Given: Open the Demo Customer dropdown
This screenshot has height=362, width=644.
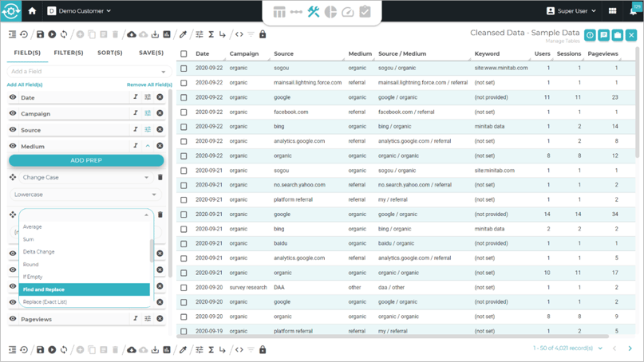Looking at the screenshot, I should (x=80, y=11).
